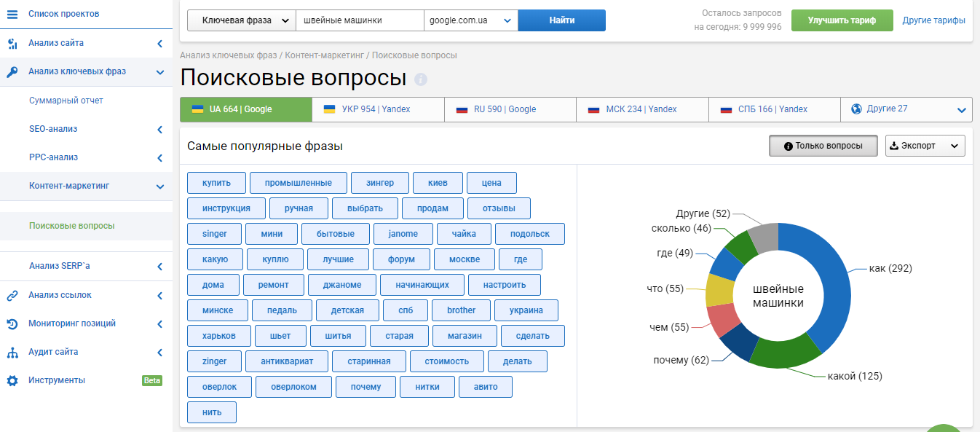Toggle the промышленные phrase tag

click(298, 183)
